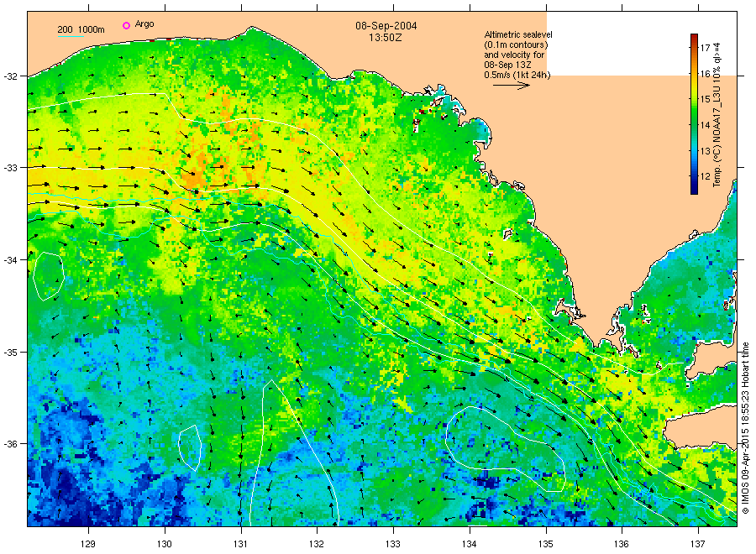Screen dimensions: 756x554
Task: Click the '0.5m/s (1kt 24h)' velocity scale text
Action: tap(517, 75)
